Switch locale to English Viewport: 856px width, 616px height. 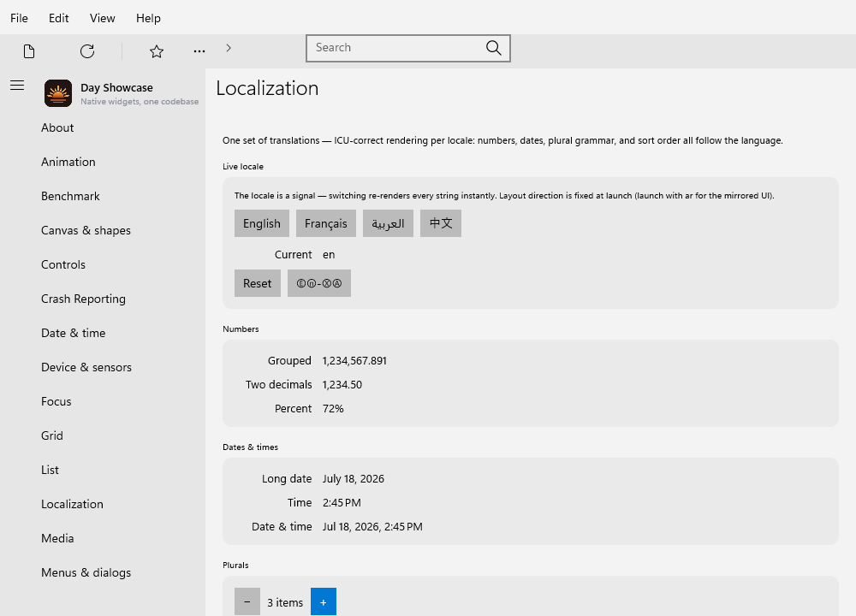pos(261,223)
